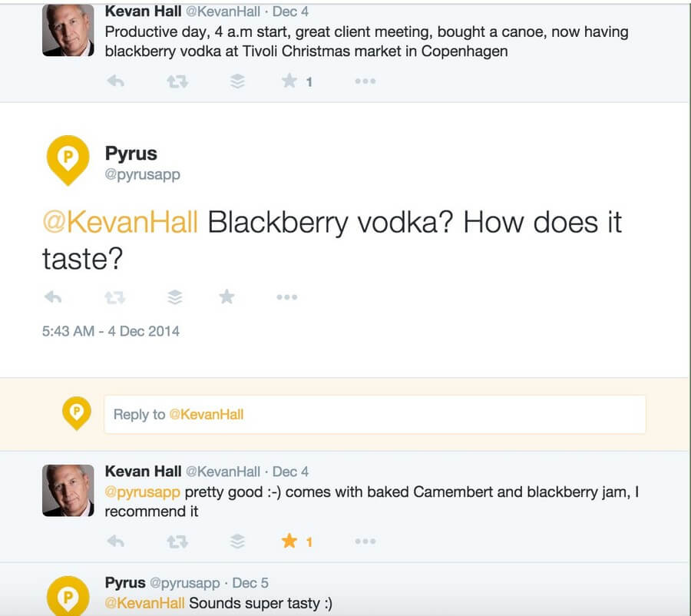
Task: Click the stacked layers icon under Kevan Hall's reply
Action: pyautogui.click(x=236, y=541)
